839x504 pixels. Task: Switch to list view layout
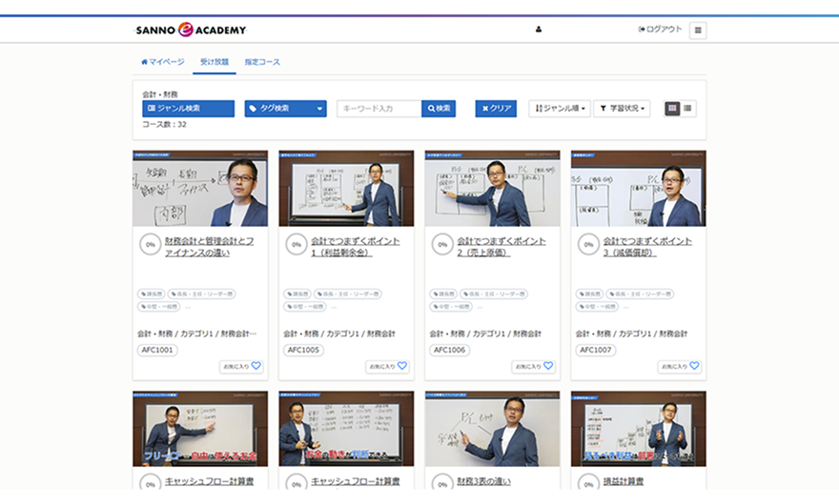coord(688,109)
